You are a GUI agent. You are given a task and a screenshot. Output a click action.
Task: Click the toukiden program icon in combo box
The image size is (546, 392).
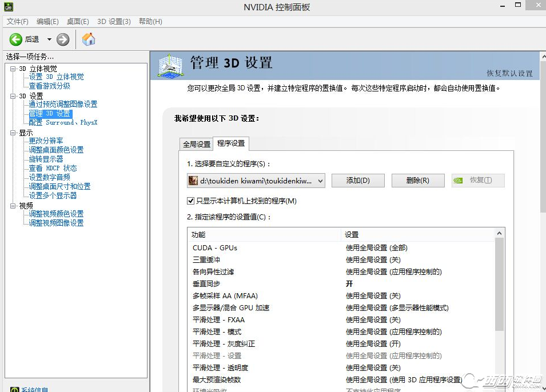tap(193, 181)
